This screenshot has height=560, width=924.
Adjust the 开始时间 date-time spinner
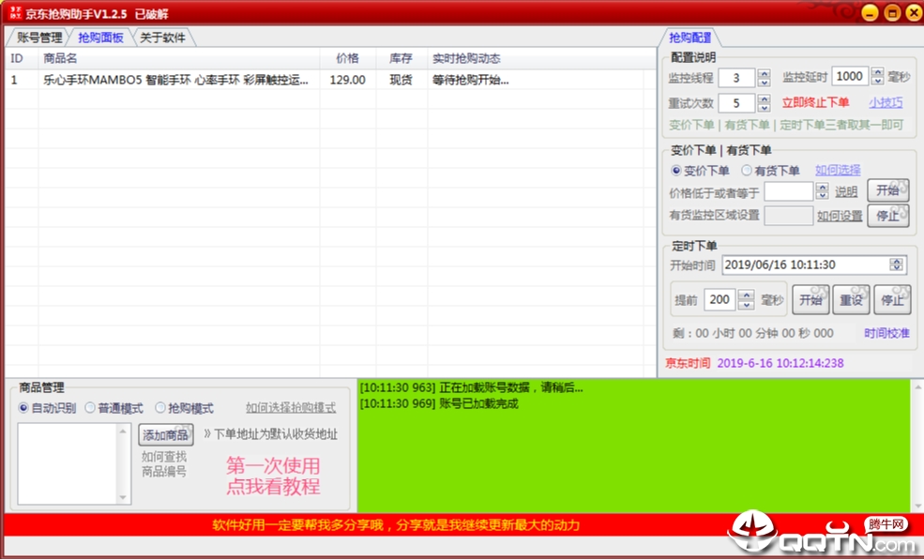click(896, 265)
